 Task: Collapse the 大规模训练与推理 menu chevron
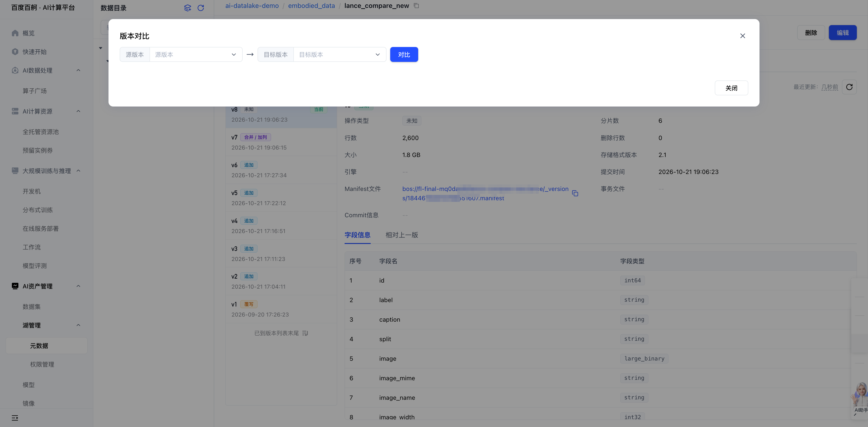point(78,171)
